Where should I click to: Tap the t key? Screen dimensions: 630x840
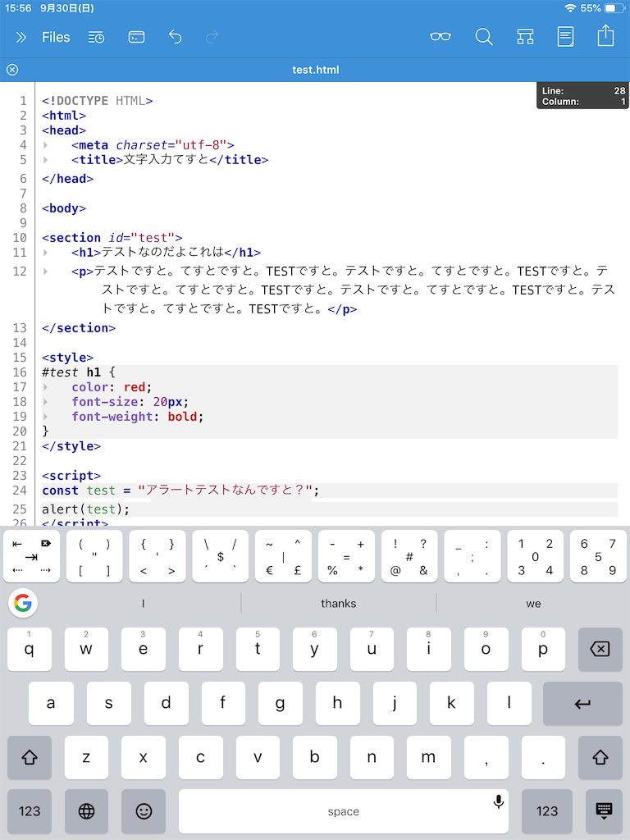point(258,650)
